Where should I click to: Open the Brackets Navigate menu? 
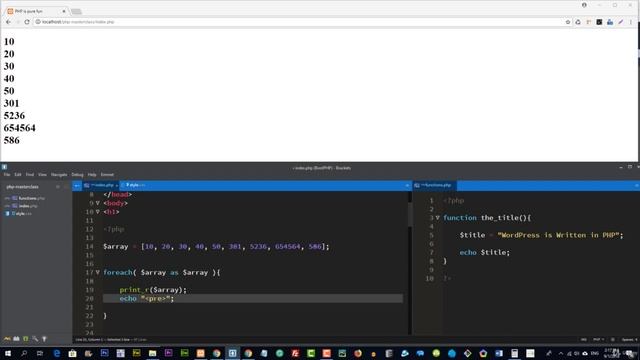pyautogui.click(x=59, y=175)
